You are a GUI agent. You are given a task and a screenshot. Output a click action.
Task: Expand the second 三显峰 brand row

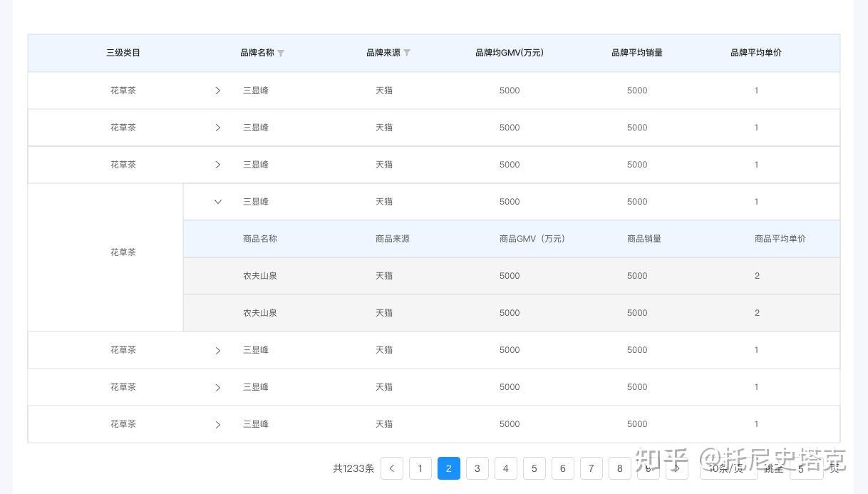point(218,128)
